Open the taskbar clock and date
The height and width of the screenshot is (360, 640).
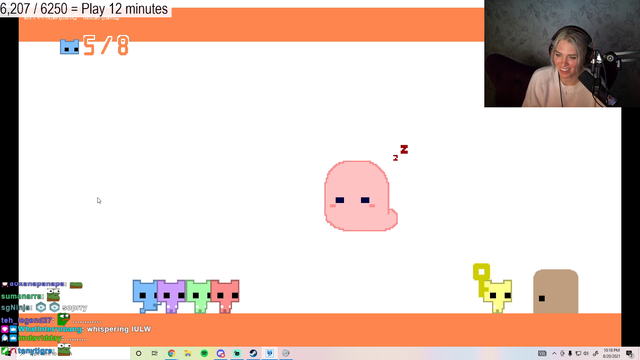click(x=611, y=353)
